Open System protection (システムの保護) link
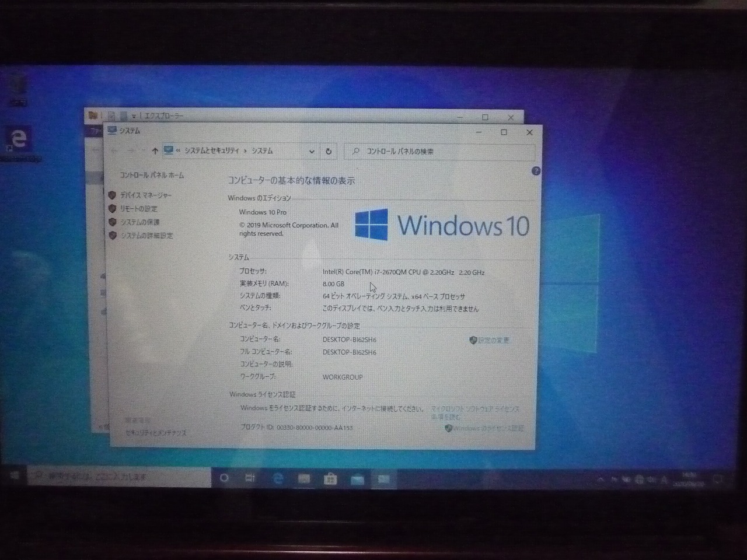747x560 pixels. (x=140, y=222)
